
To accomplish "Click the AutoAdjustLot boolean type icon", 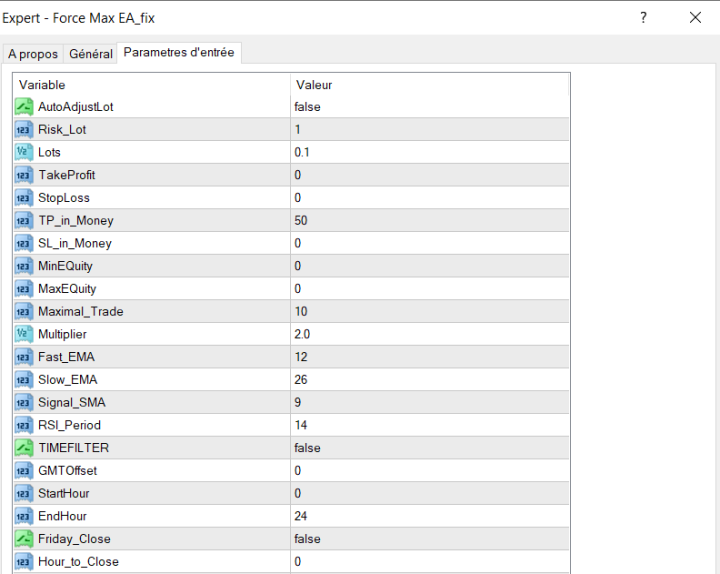I will [24, 106].
